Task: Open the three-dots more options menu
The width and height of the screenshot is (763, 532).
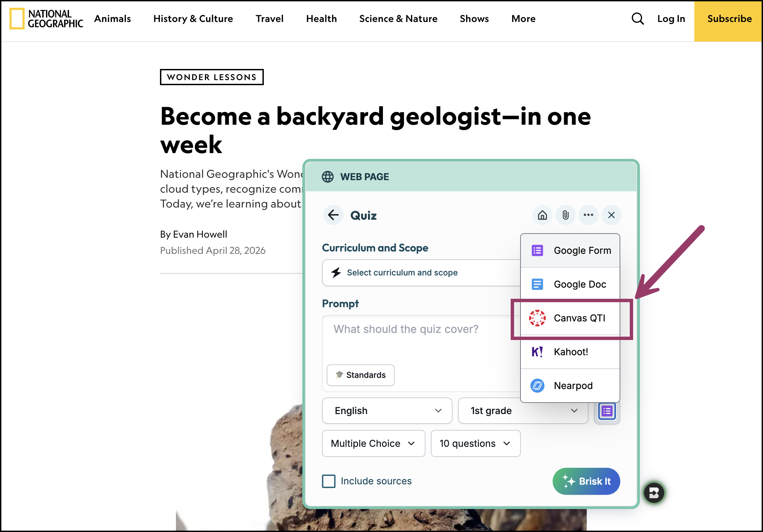Action: (588, 215)
